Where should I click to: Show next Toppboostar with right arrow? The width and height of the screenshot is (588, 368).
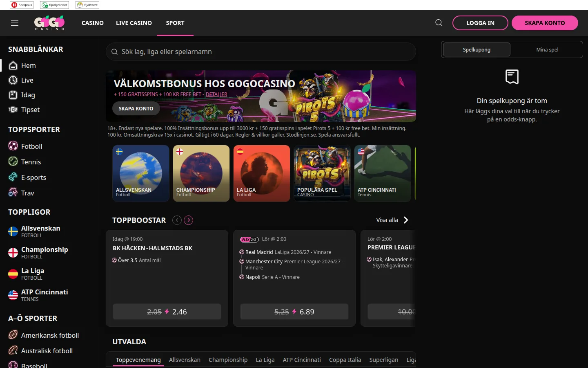click(188, 220)
